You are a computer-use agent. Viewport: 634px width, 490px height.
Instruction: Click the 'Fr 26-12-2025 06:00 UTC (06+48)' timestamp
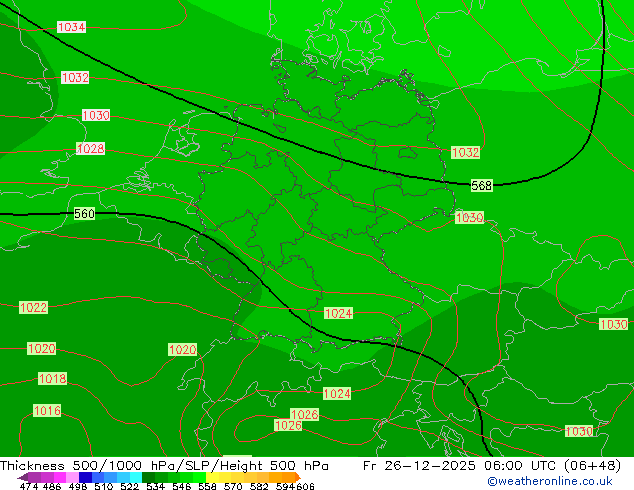(x=492, y=466)
